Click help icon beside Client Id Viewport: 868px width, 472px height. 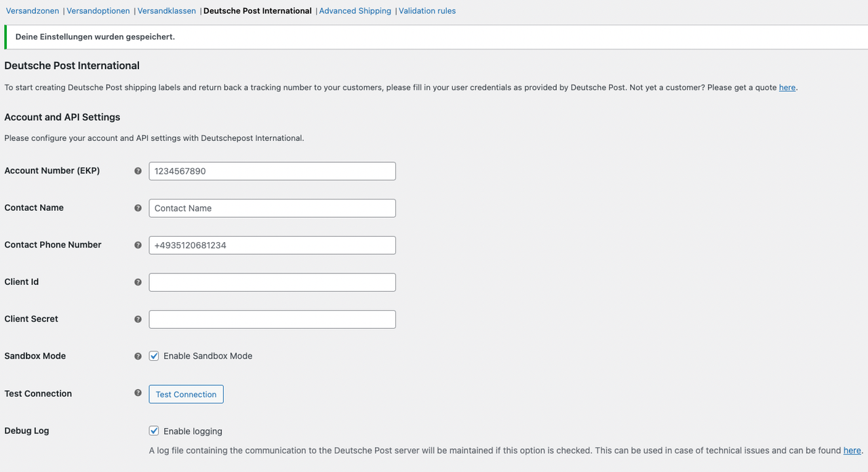tap(138, 282)
